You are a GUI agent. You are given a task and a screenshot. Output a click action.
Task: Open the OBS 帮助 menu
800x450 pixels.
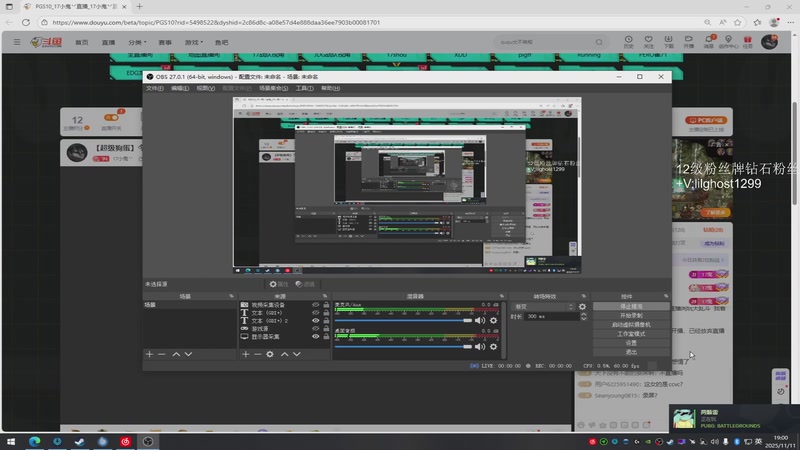click(x=330, y=88)
